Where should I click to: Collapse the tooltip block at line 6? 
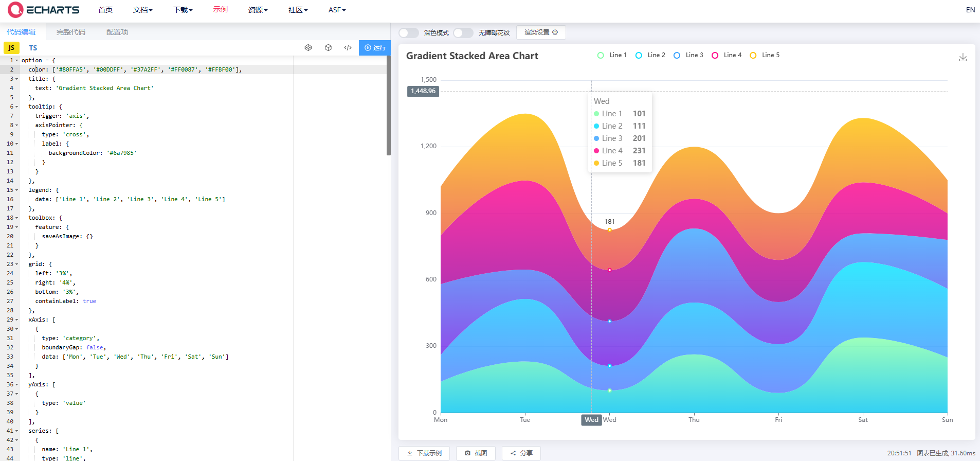[x=17, y=107]
